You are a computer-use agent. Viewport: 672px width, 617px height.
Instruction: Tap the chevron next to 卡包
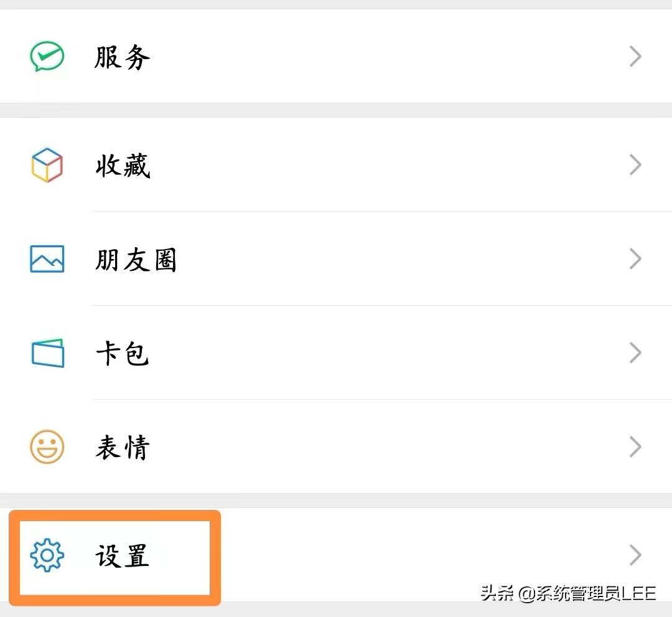pyautogui.click(x=635, y=352)
